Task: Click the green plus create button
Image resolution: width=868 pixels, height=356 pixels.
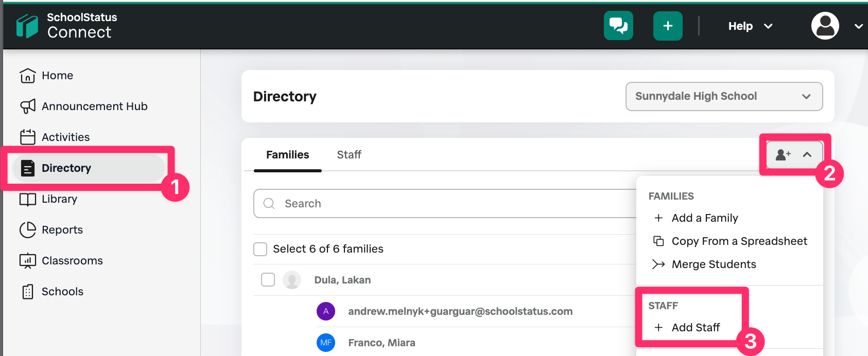Action: 668,26
